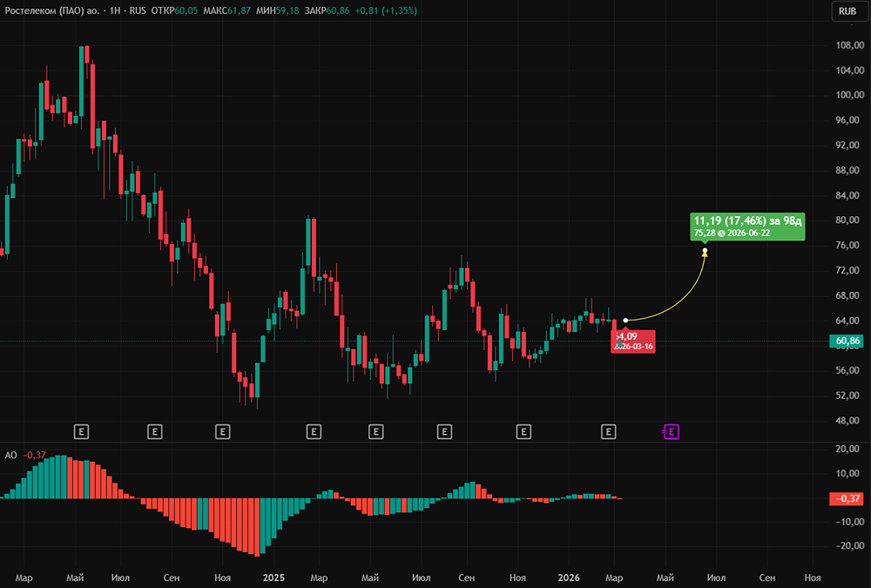Click the symbol title Ростелеком (ПАО) ао.

pyautogui.click(x=51, y=10)
